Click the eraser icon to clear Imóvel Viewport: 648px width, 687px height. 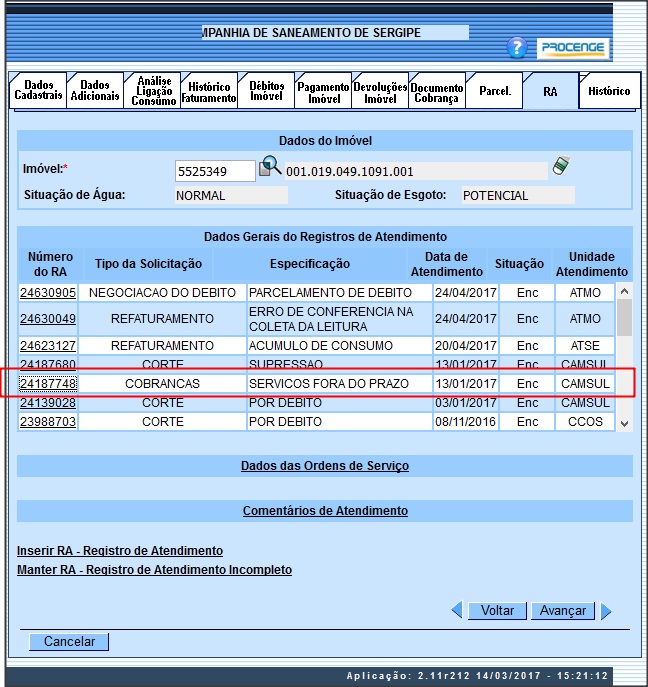(561, 167)
